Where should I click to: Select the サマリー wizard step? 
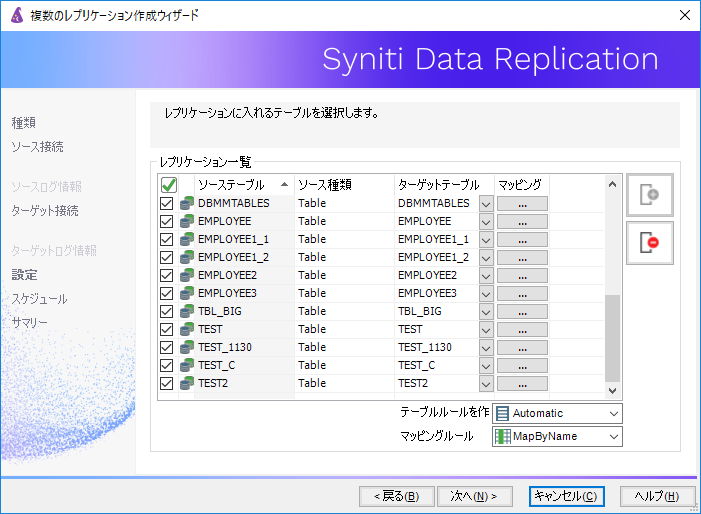pyautogui.click(x=30, y=322)
